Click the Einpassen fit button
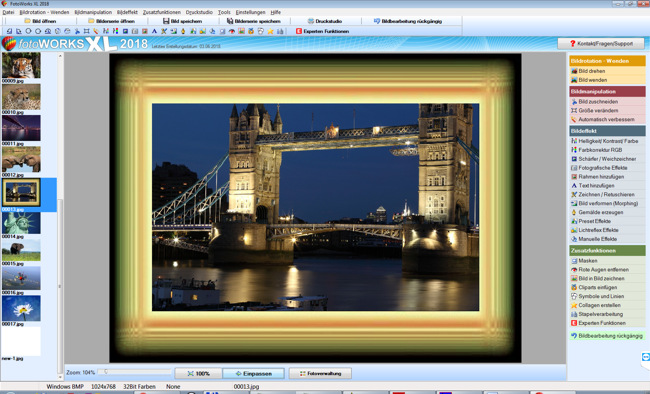 coord(253,374)
